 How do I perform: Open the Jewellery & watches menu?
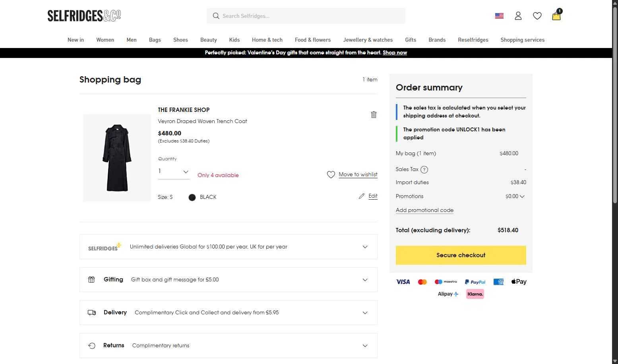pos(368,40)
